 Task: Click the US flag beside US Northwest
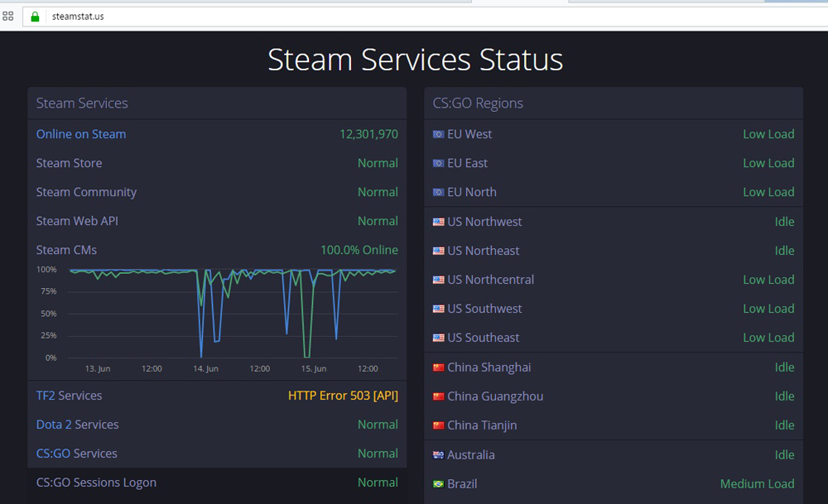pyautogui.click(x=438, y=222)
